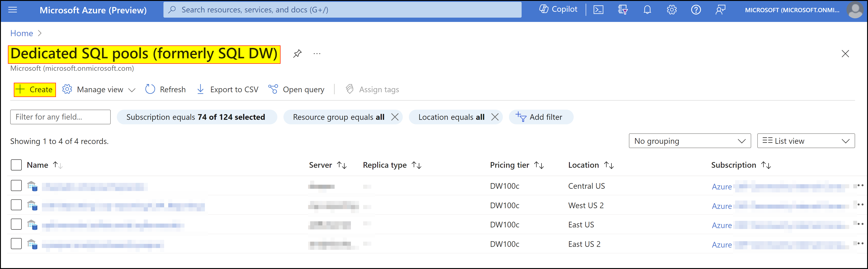The image size is (868, 269).
Task: Export the list to CSV
Action: [x=228, y=90]
